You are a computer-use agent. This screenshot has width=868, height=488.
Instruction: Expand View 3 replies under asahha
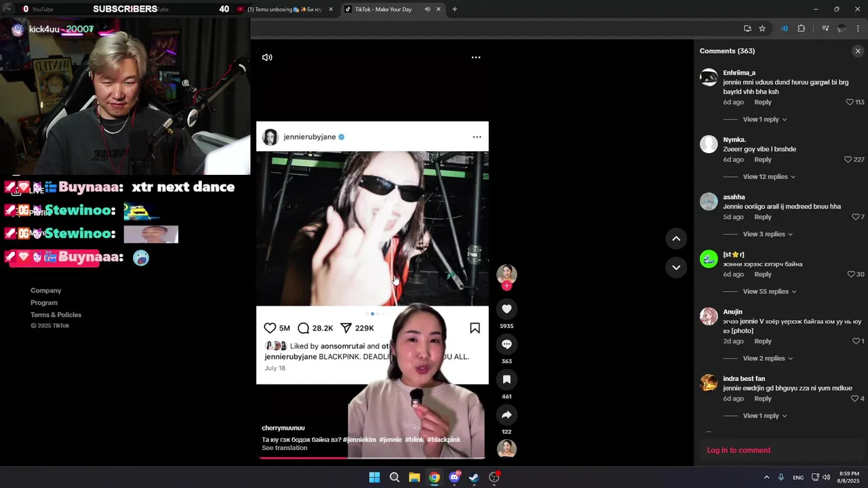click(x=768, y=235)
